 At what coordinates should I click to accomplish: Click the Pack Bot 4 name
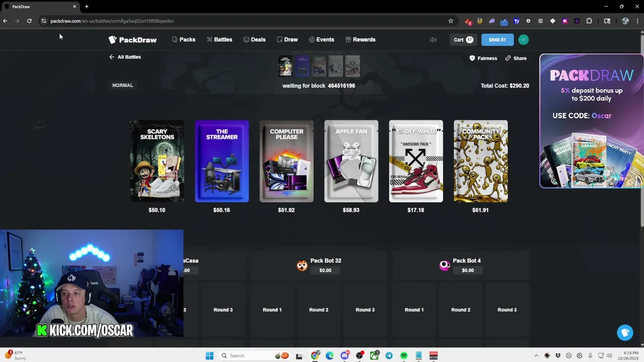tap(466, 260)
